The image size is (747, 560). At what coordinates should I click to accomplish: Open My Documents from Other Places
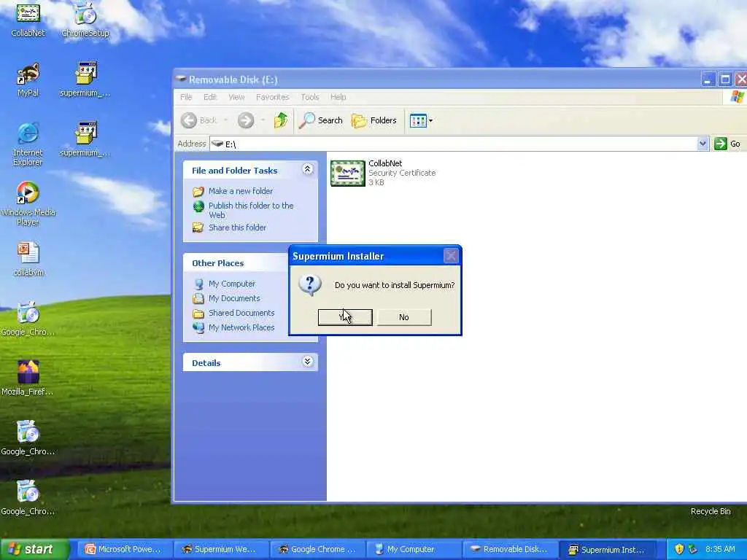(234, 298)
